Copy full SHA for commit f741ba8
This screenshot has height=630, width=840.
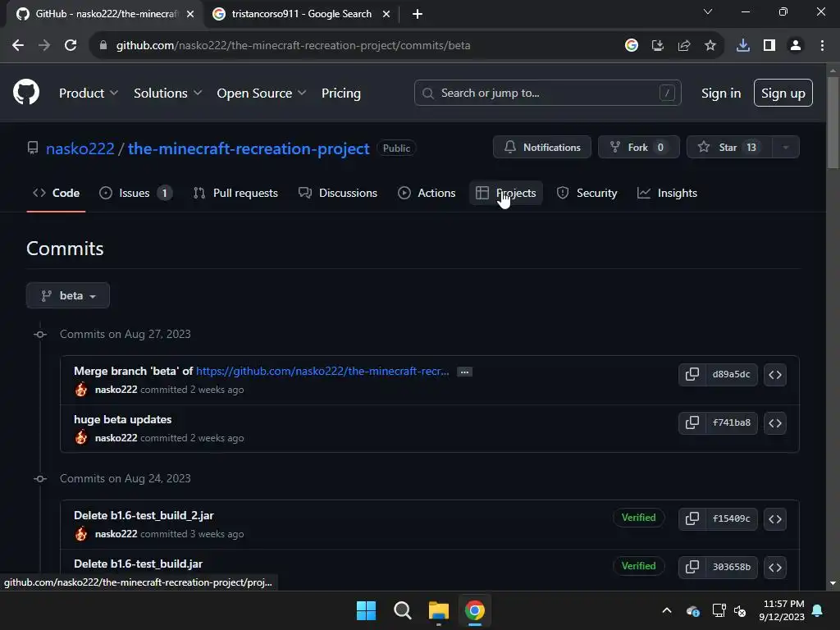(x=692, y=422)
